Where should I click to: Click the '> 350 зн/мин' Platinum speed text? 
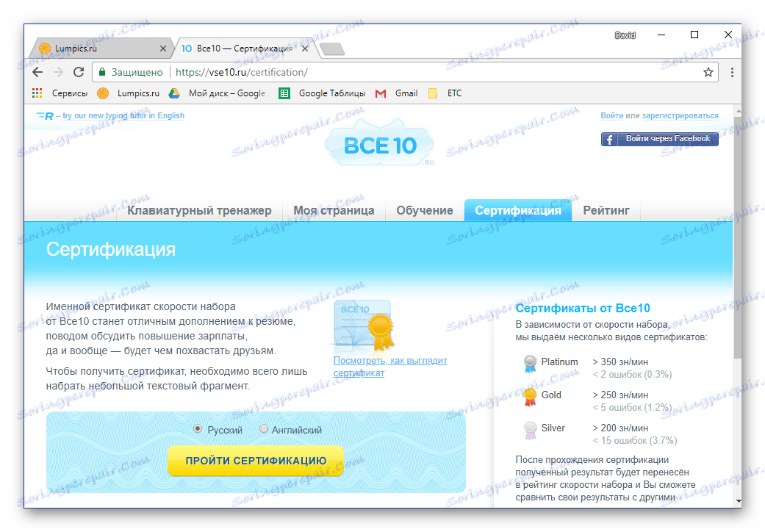pos(620,362)
